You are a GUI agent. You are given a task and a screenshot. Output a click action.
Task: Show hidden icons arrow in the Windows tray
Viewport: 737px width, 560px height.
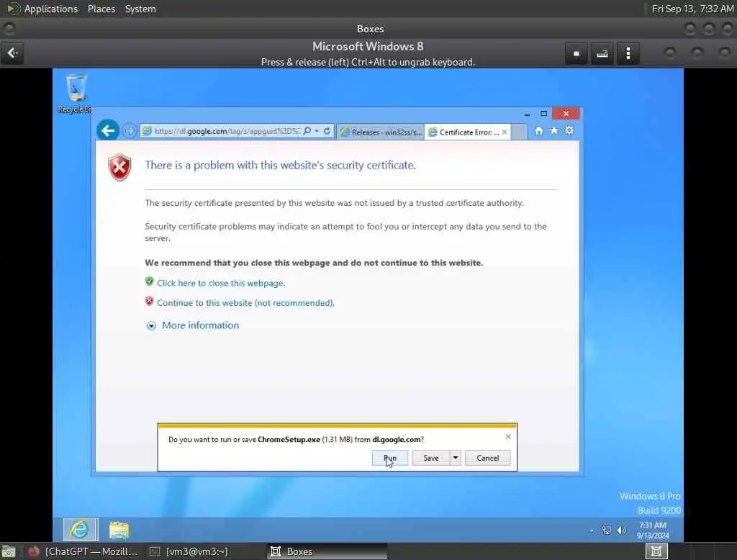(x=592, y=530)
